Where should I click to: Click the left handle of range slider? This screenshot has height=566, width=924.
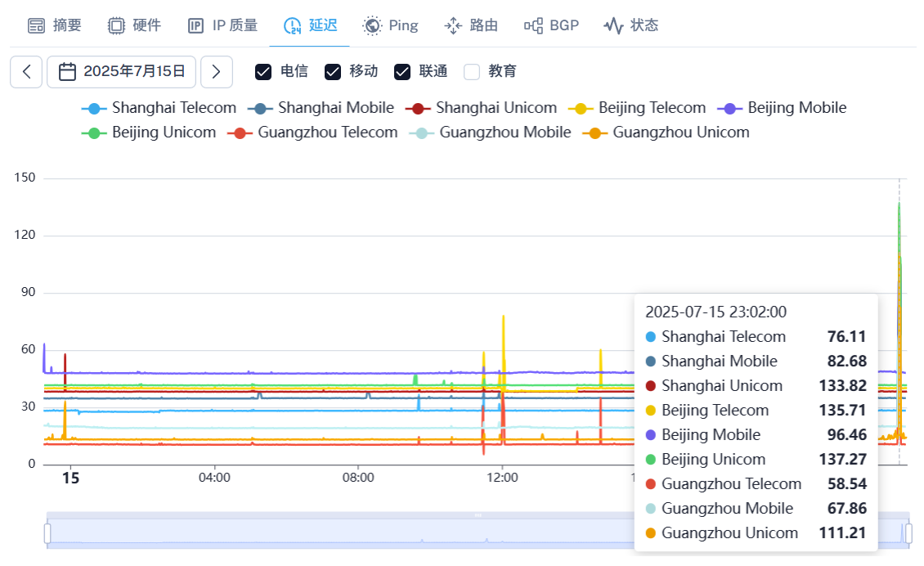coord(47,533)
